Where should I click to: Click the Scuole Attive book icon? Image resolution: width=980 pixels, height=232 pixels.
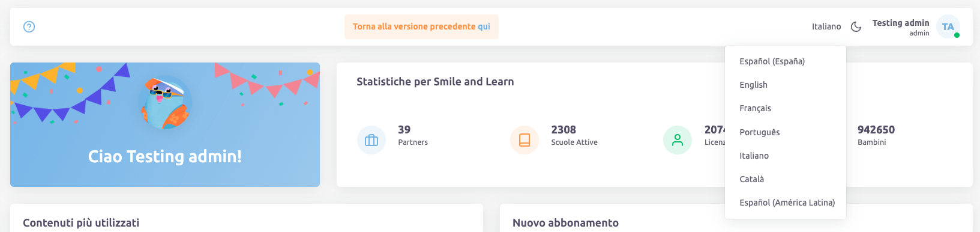525,140
